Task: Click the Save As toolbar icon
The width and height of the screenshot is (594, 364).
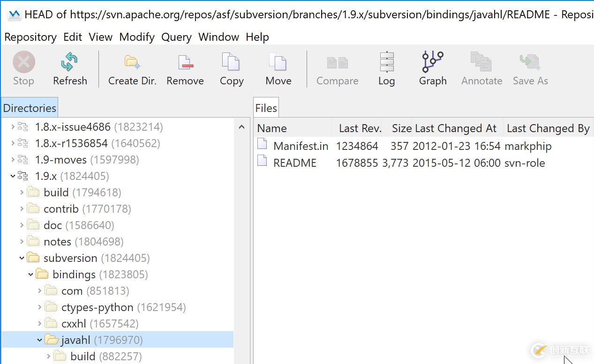Action: 530,62
